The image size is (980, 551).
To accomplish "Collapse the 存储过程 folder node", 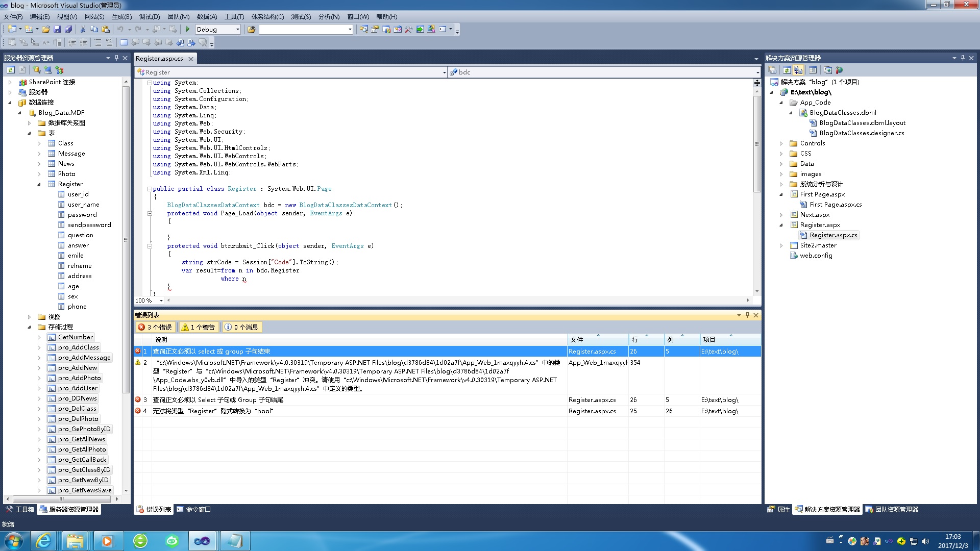I will [x=29, y=327].
